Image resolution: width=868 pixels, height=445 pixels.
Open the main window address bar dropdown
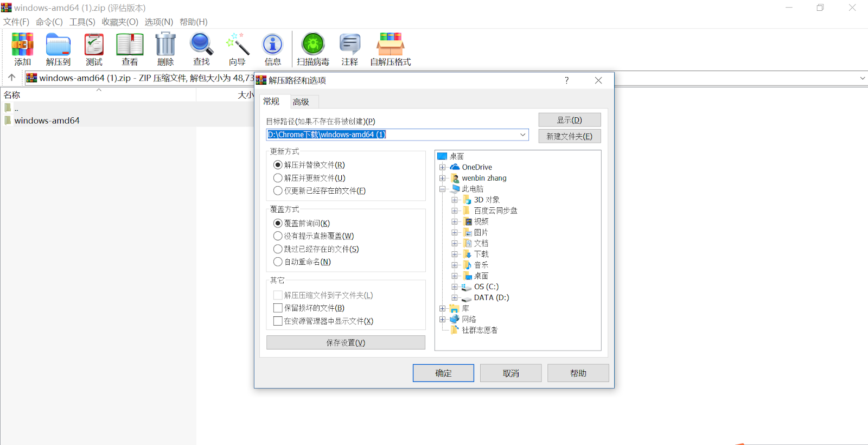tap(863, 78)
